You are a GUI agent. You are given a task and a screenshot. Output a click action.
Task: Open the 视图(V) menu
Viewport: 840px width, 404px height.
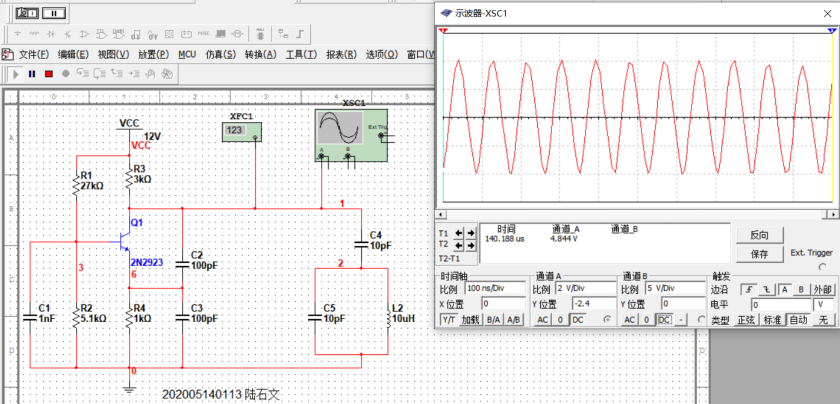[113, 55]
